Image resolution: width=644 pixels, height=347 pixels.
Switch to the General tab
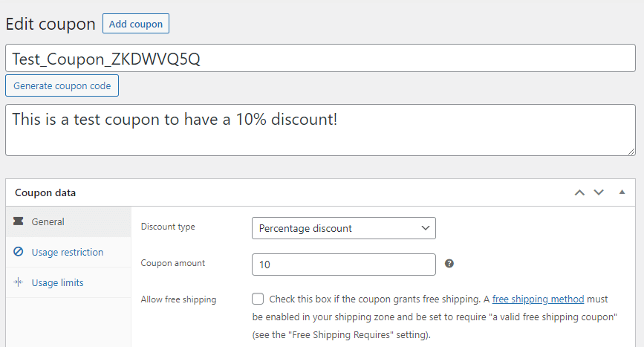48,221
